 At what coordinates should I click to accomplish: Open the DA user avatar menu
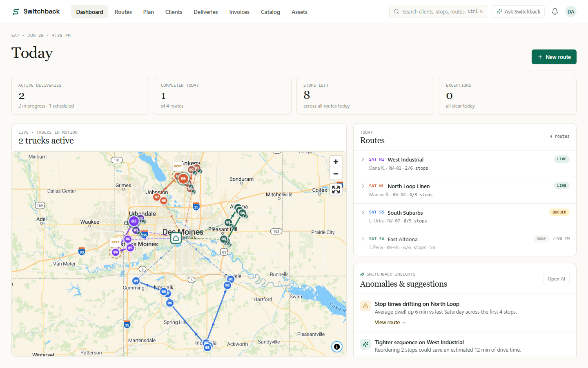pos(571,11)
